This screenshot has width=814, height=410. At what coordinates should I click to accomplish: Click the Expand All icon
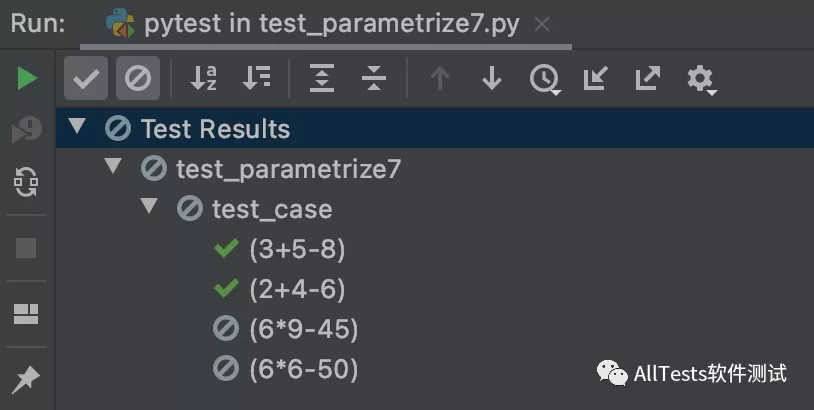click(321, 78)
